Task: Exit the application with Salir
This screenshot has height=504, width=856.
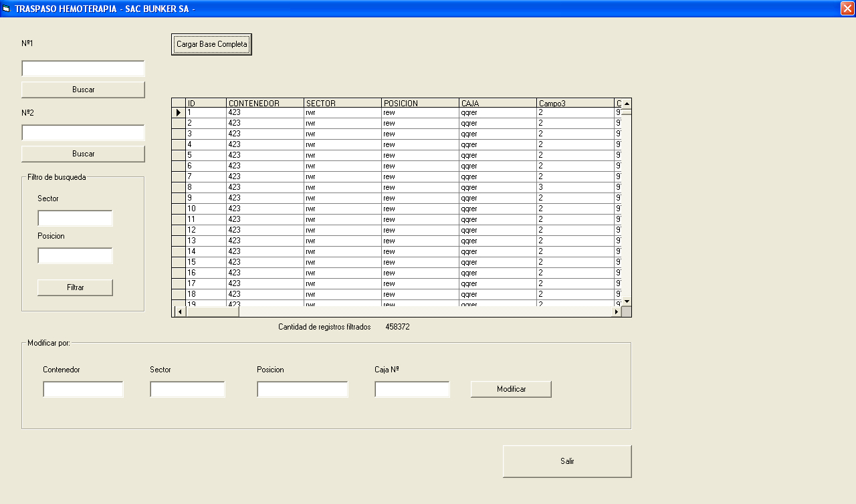Action: (566, 461)
